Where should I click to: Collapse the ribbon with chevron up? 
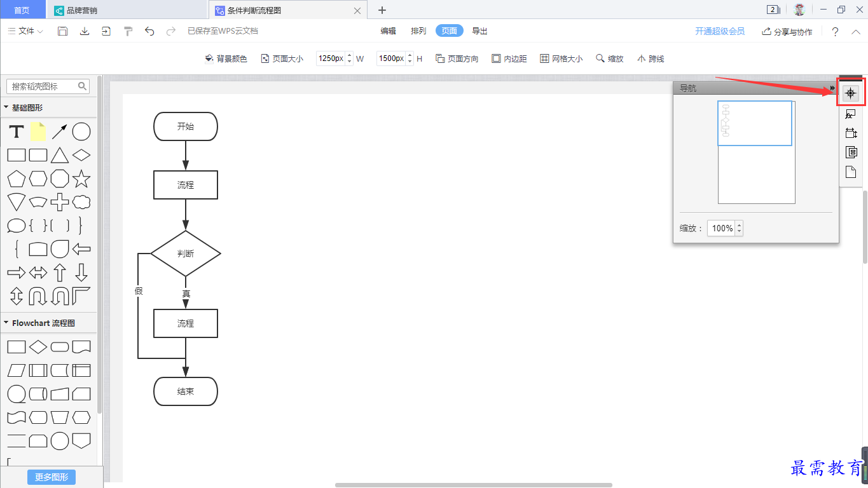(855, 32)
